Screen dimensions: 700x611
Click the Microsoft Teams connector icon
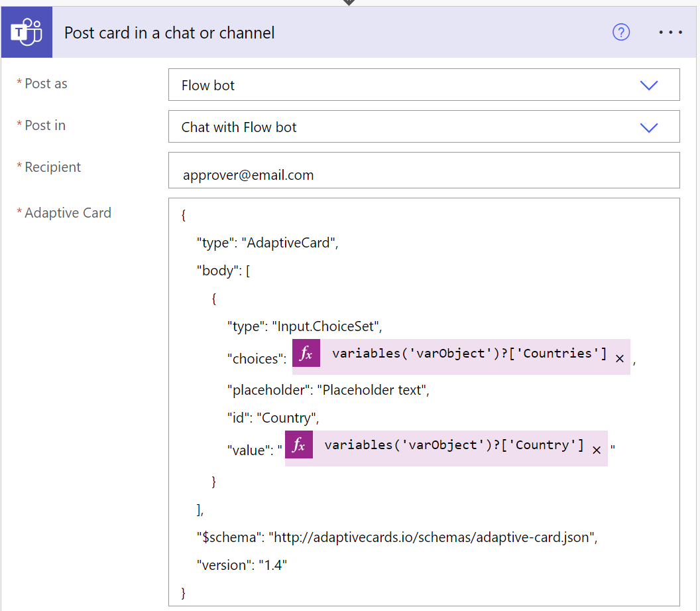click(x=27, y=32)
